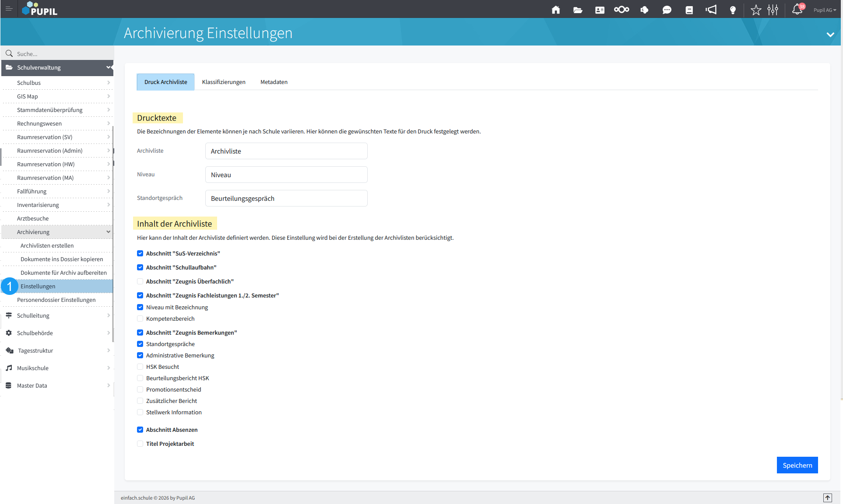Image resolution: width=843 pixels, height=504 pixels.
Task: Click the megaphone announcements icon
Action: [711, 10]
